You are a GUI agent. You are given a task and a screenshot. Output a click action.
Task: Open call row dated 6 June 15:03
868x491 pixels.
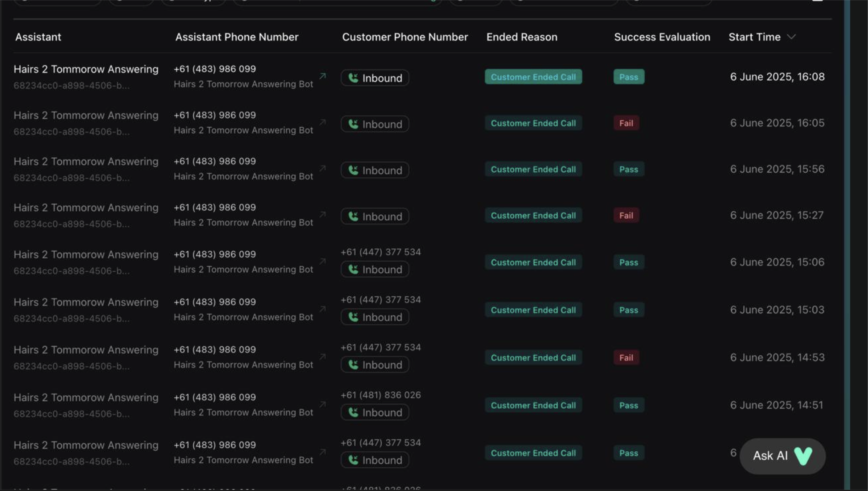point(777,309)
